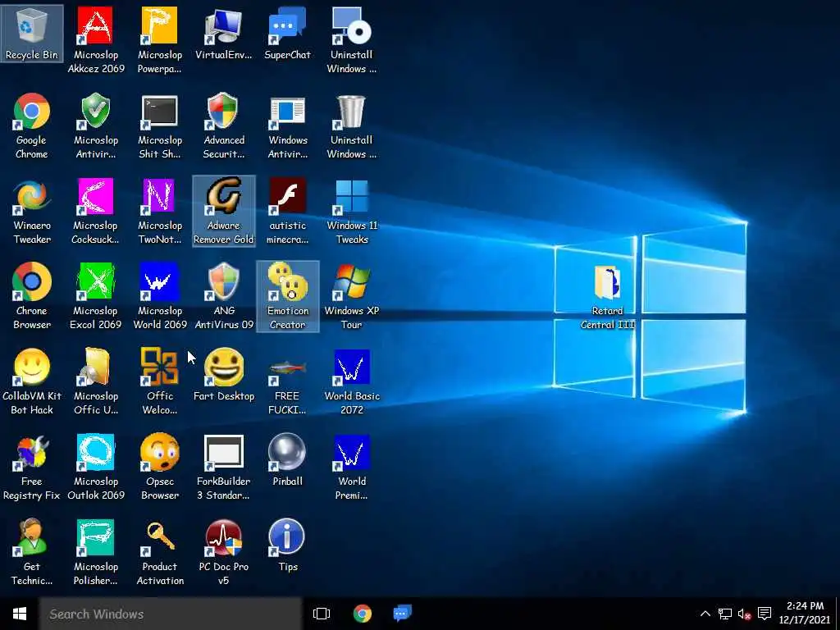Image resolution: width=840 pixels, height=630 pixels.
Task: Select the Microslop Akkcez 2069 icon
Action: pyautogui.click(x=96, y=41)
